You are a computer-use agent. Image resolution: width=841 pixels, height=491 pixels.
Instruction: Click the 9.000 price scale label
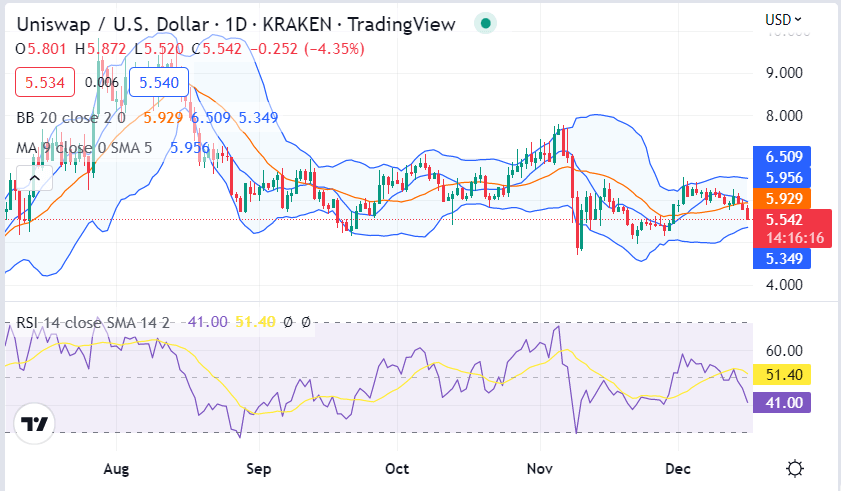point(784,73)
